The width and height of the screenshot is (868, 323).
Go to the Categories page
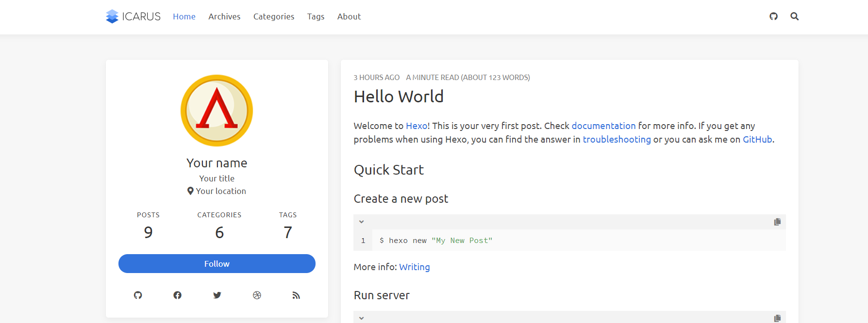pos(274,16)
